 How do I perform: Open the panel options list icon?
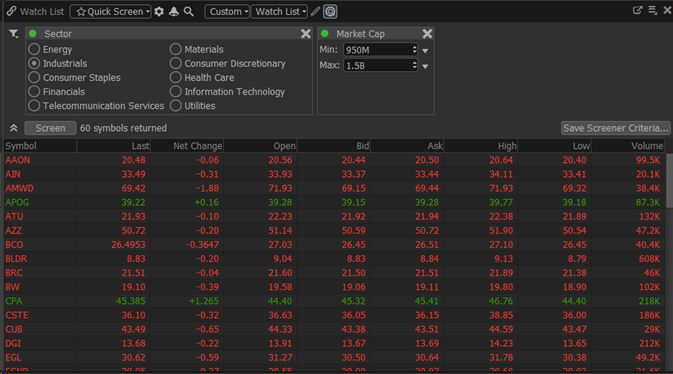652,10
